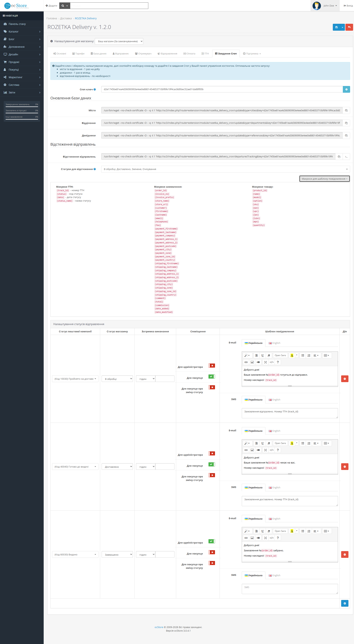354x644 pixels.
Task: Open годин delay unit in Код 60030 row
Action: [x=146, y=554]
